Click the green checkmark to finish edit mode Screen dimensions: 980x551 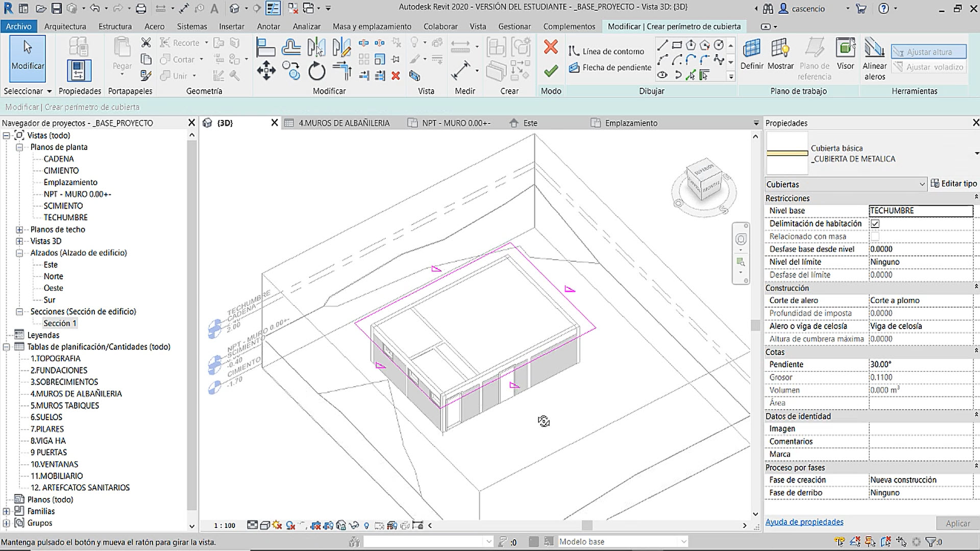(x=550, y=71)
